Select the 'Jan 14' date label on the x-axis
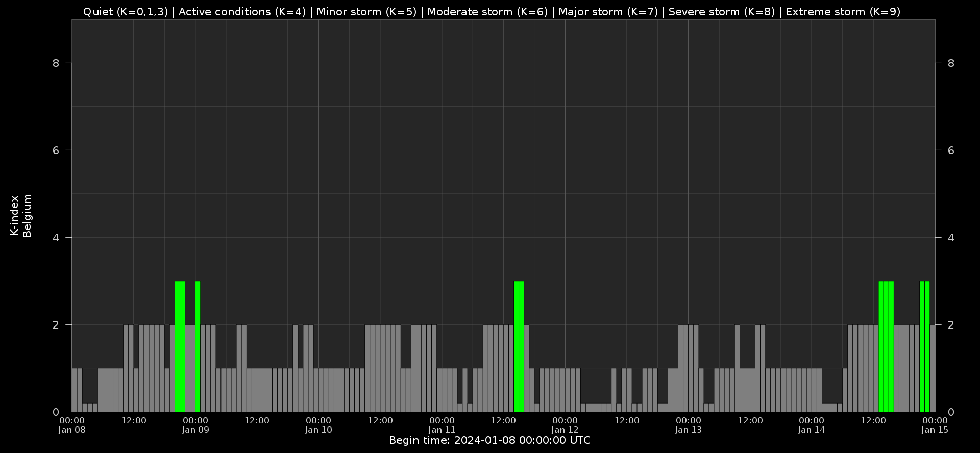 [x=812, y=430]
